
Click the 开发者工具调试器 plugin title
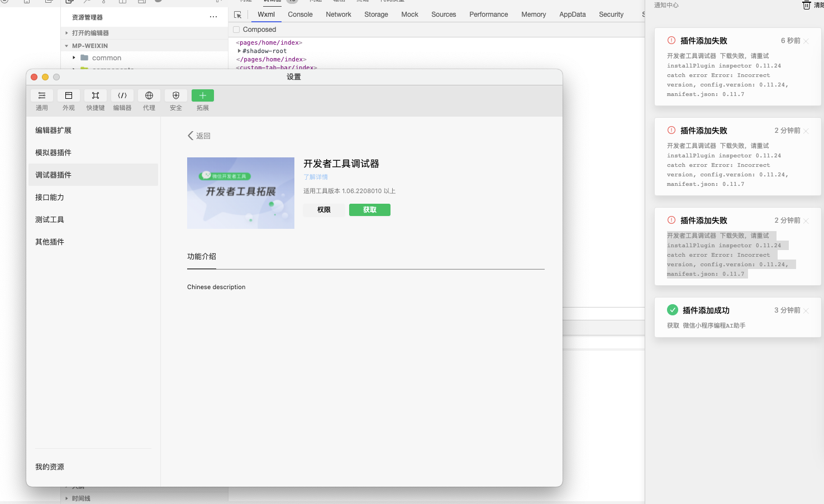point(341,164)
